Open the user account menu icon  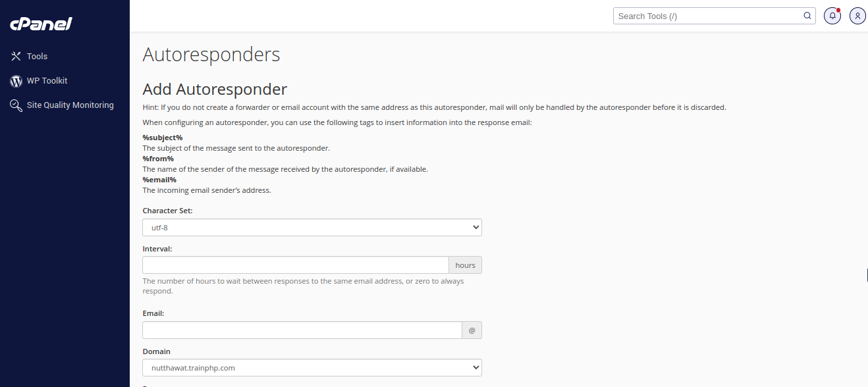857,16
